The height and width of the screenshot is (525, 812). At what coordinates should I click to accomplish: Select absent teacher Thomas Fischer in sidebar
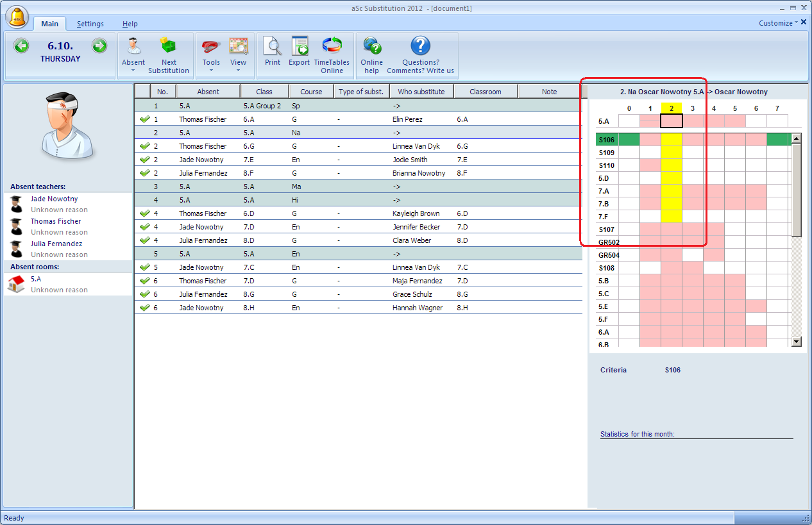pos(56,221)
